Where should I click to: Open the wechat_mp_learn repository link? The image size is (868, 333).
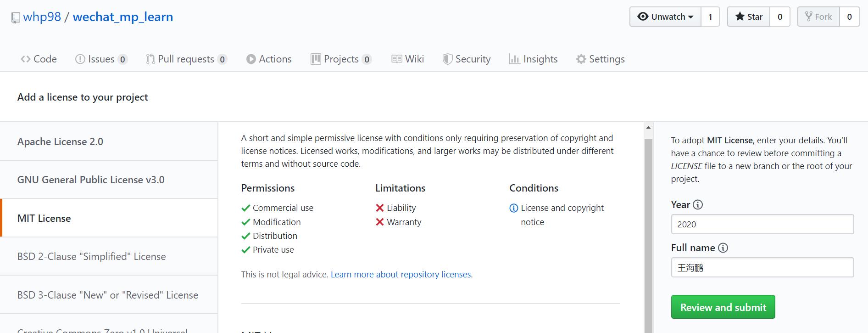pyautogui.click(x=123, y=17)
